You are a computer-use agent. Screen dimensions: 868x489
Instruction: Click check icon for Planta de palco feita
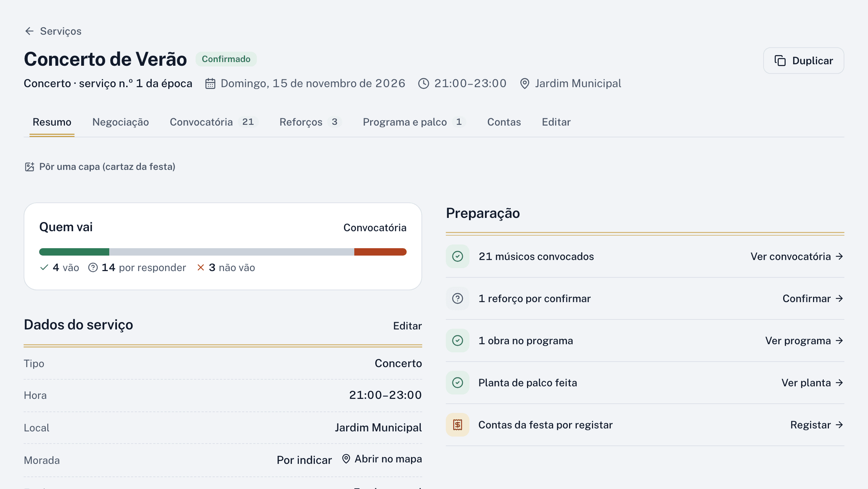(x=458, y=383)
